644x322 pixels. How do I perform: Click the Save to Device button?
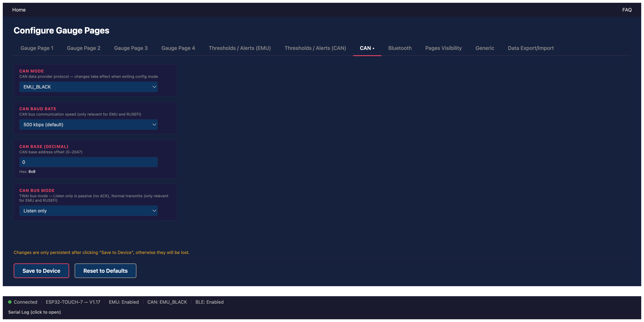41,271
